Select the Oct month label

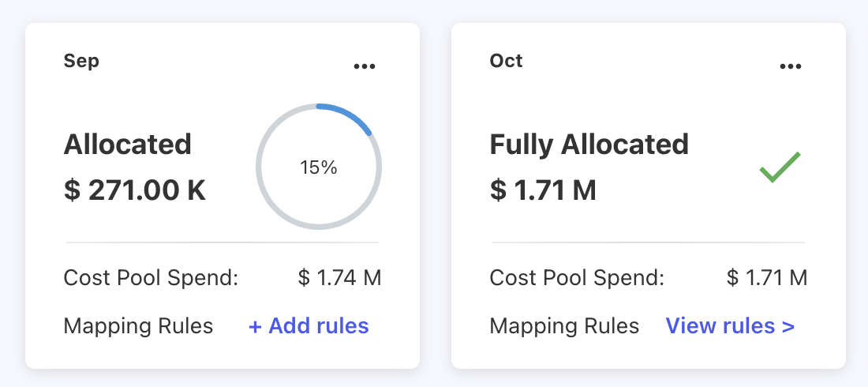pyautogui.click(x=506, y=61)
